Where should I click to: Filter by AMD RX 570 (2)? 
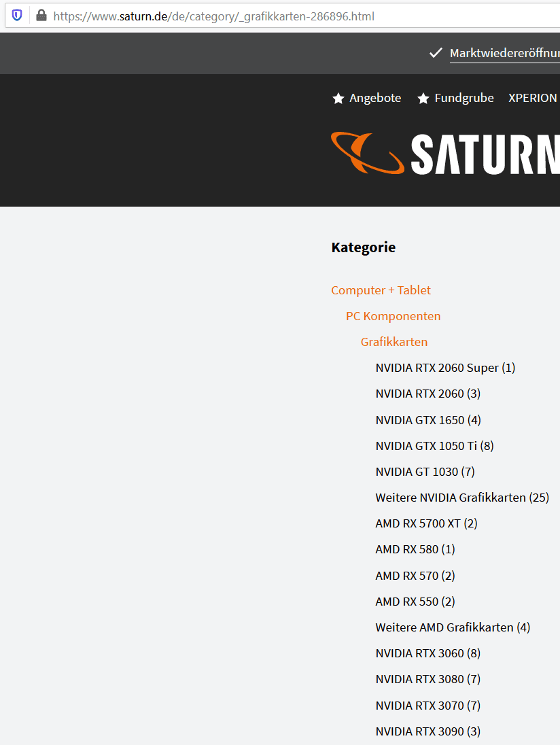click(x=415, y=576)
